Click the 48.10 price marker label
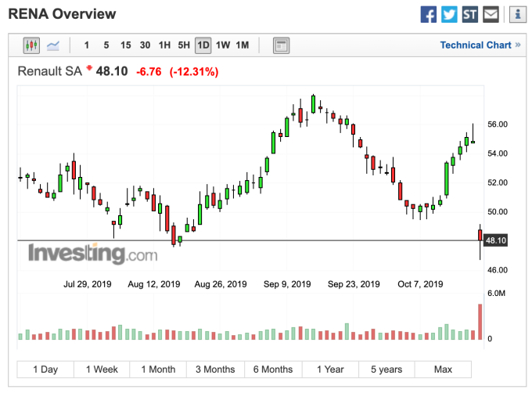Screen dimensions: 532x393 (x=495, y=240)
